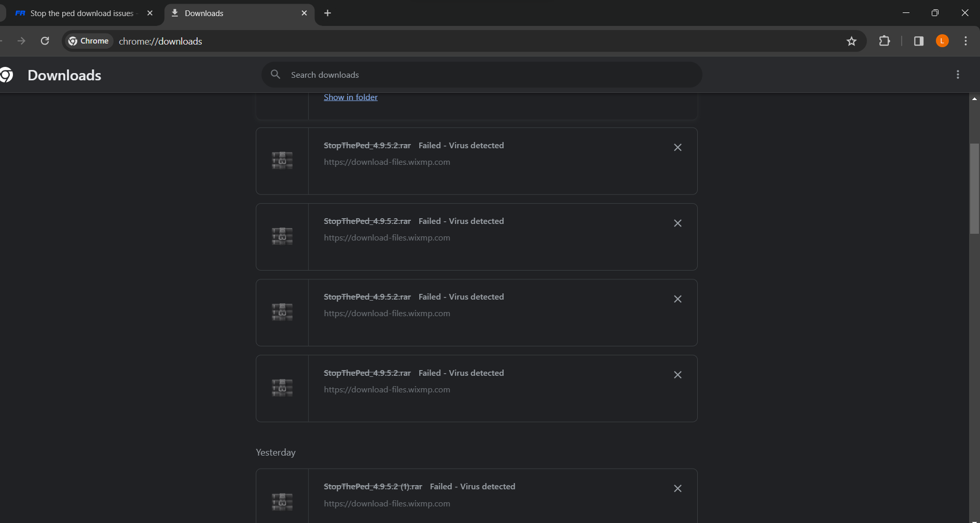Open the Chrome site info chip
This screenshot has height=523, width=980.
89,41
